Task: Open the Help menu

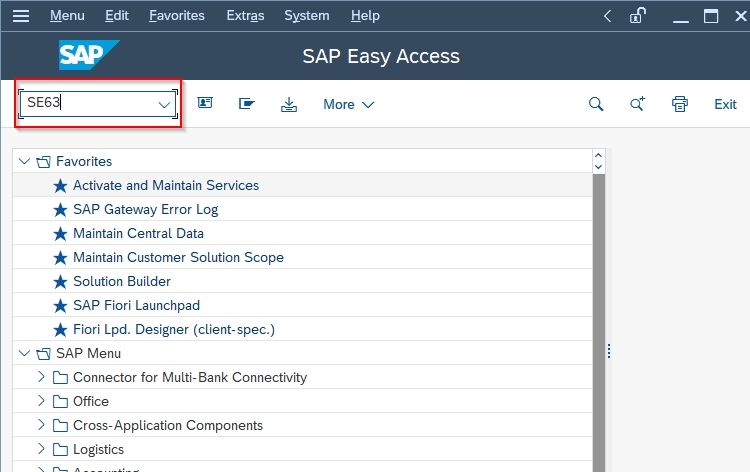Action: pyautogui.click(x=365, y=16)
